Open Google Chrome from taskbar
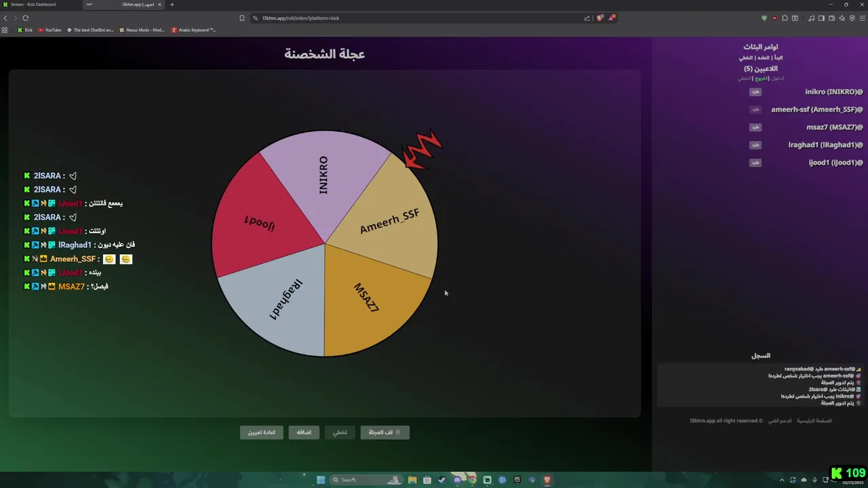This screenshot has height=488, width=868. 472,480
